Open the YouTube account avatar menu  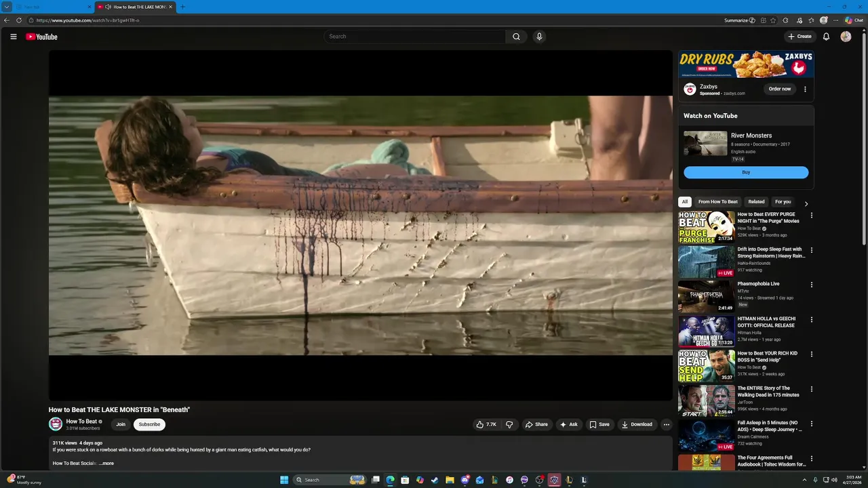click(846, 37)
